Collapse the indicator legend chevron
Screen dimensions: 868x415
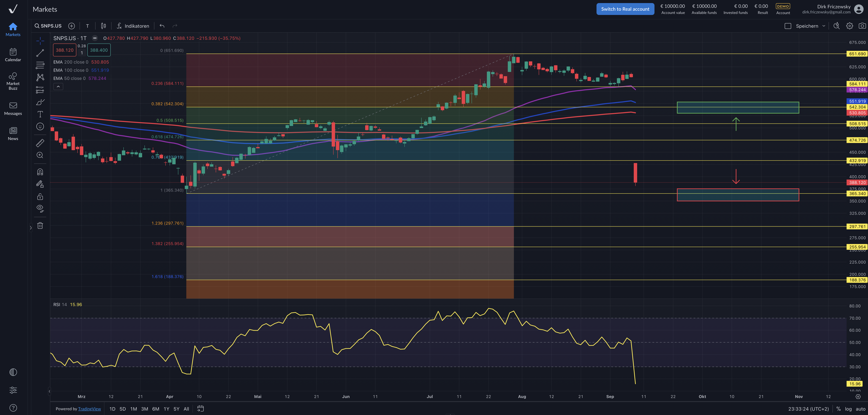(58, 87)
